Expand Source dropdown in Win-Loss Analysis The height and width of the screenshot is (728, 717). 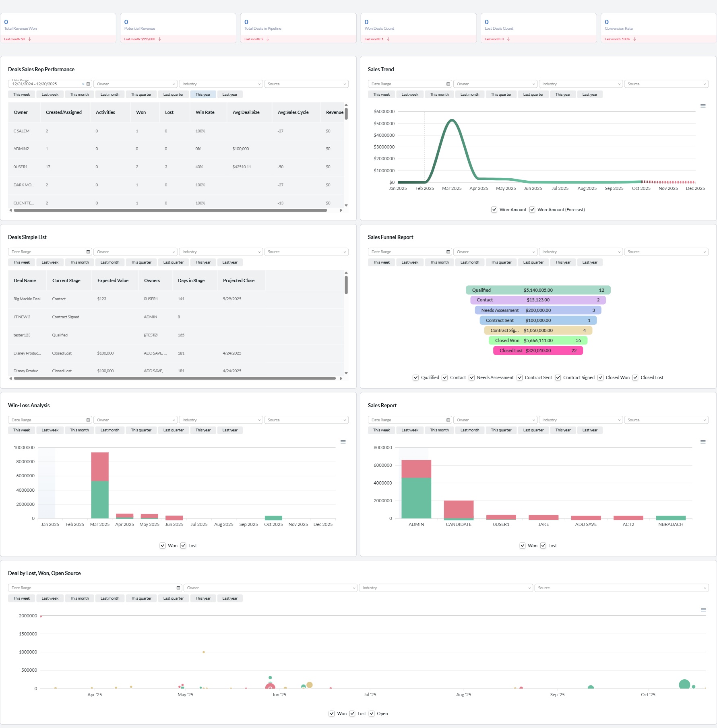tap(306, 420)
